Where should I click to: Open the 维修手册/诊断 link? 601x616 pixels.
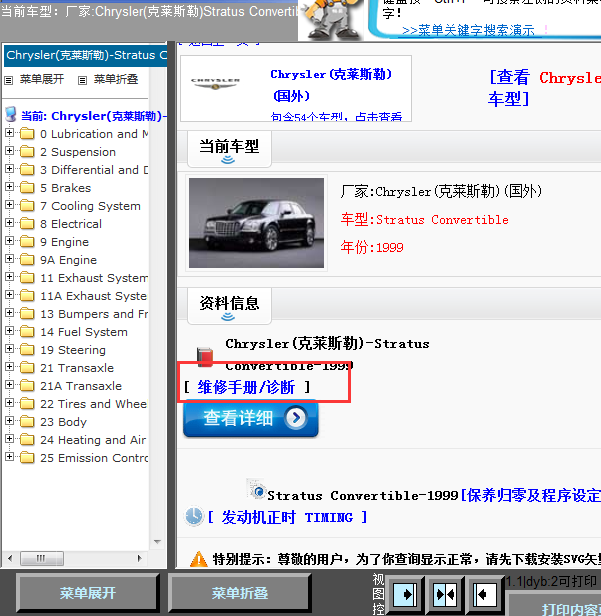tap(246, 387)
